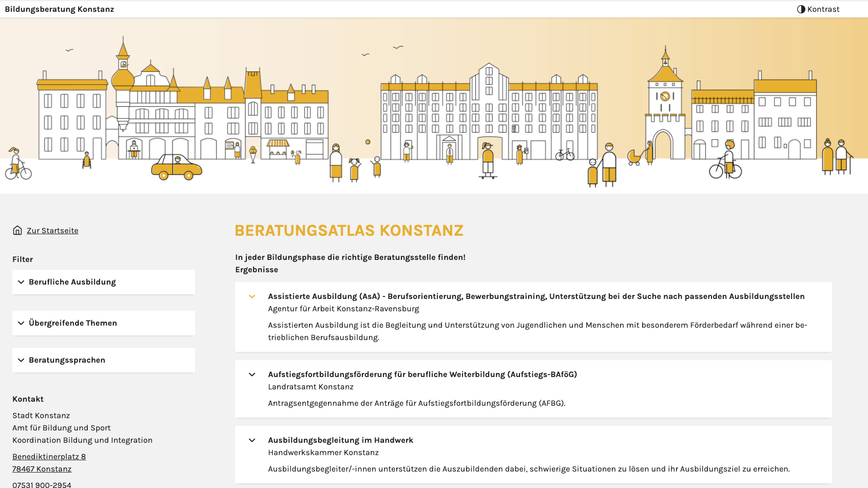Open the Benediktinerplatz 8 address link
Image resolution: width=868 pixels, height=488 pixels.
tap(49, 457)
